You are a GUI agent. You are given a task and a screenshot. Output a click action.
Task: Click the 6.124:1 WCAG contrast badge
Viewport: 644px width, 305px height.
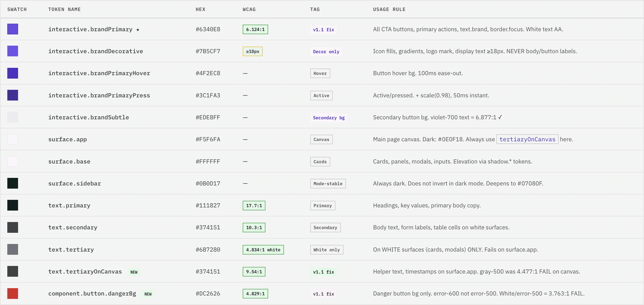click(255, 30)
